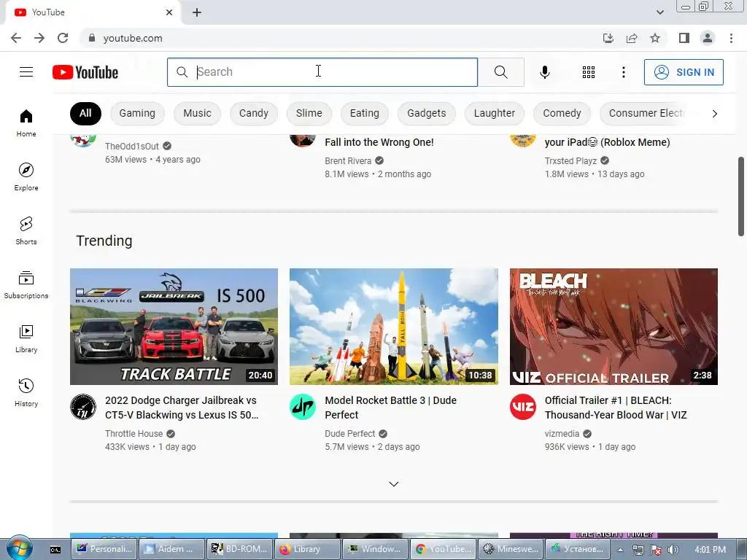Focus the Search input field
The image size is (747, 560).
coord(322,72)
